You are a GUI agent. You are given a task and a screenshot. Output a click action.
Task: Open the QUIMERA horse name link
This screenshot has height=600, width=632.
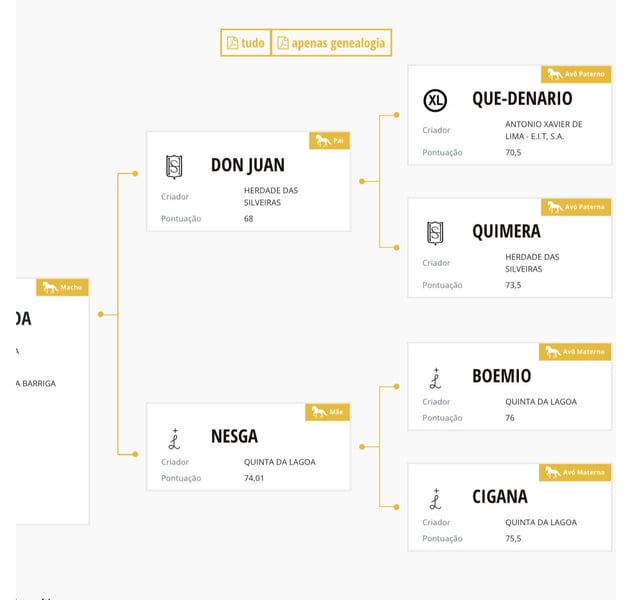(506, 232)
